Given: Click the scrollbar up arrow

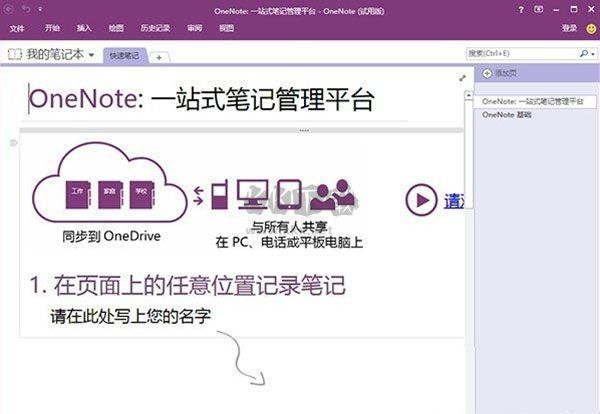Looking at the screenshot, I should pos(469,95).
